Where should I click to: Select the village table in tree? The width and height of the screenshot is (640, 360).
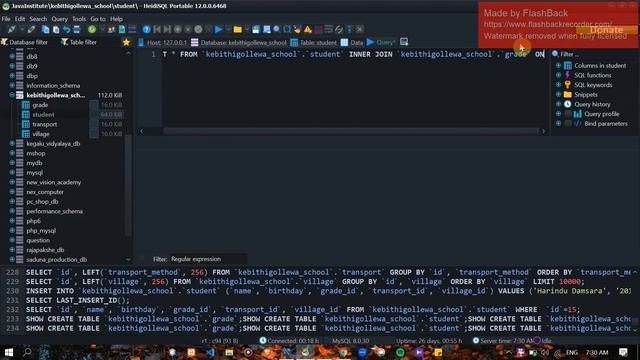[x=41, y=134]
